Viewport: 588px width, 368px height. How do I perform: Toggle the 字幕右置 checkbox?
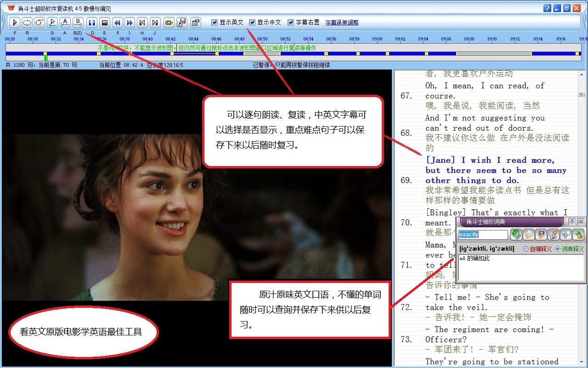tap(291, 22)
